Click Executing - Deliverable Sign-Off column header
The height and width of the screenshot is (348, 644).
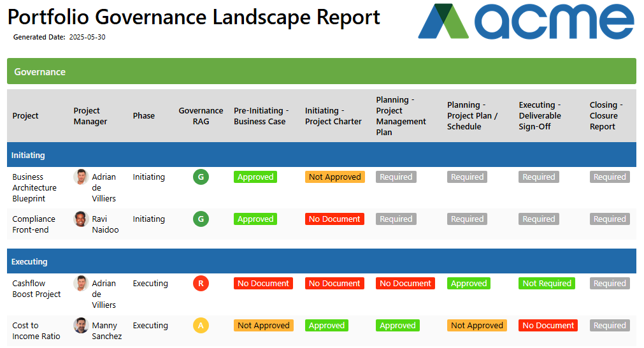pos(540,116)
